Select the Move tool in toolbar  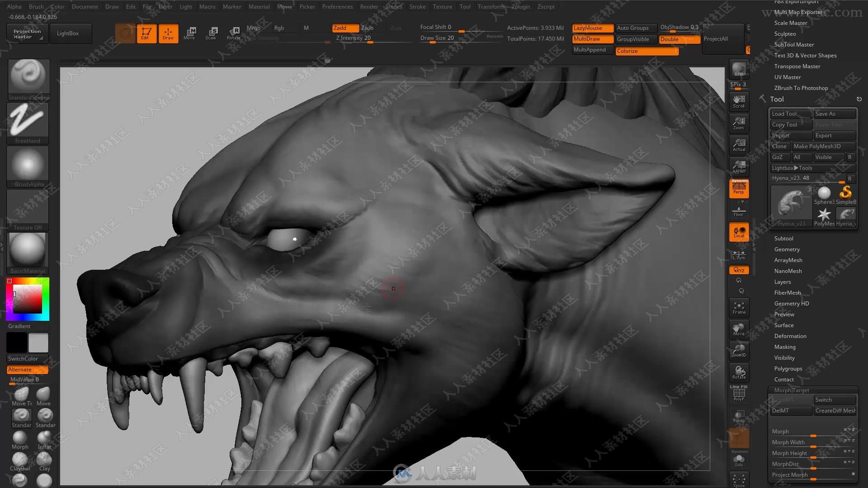tap(189, 33)
